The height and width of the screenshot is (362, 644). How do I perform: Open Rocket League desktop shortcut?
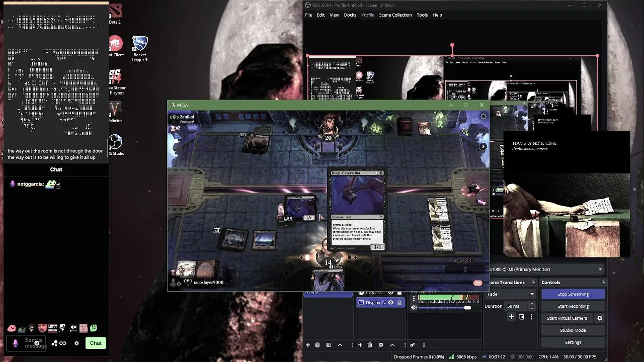139,49
